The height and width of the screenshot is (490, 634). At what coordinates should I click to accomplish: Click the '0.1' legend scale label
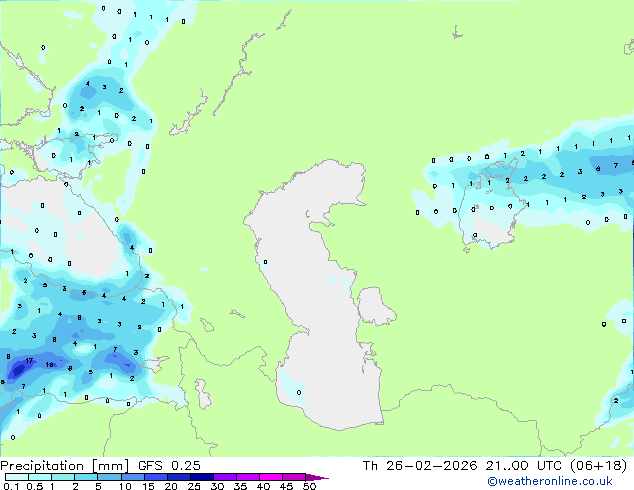[x=12, y=486]
